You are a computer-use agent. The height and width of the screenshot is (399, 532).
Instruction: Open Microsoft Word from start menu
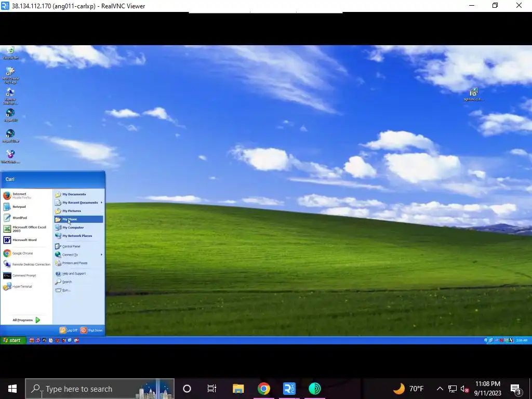(26, 240)
